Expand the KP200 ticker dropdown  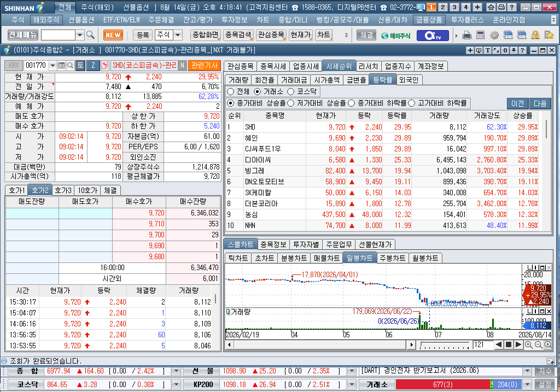pyautogui.click(x=352, y=384)
